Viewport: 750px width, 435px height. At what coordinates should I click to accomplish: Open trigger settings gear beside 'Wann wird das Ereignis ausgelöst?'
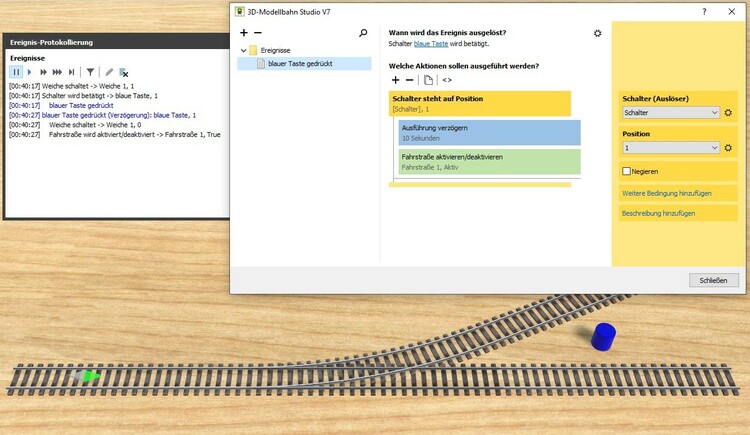click(x=597, y=33)
